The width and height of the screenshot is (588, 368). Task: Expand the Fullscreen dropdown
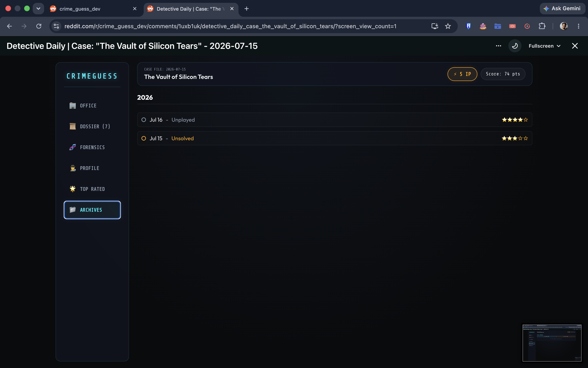545,46
